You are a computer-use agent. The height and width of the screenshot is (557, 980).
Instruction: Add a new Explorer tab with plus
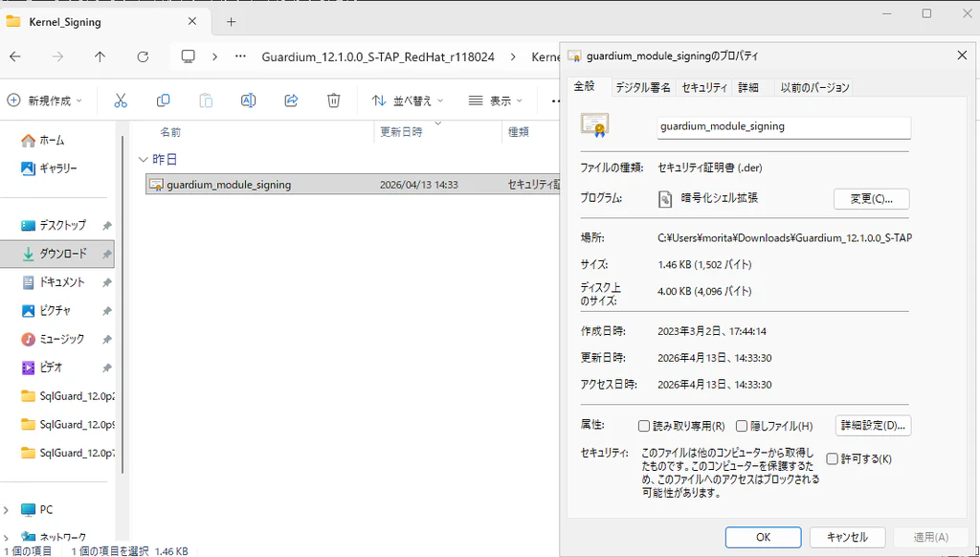pyautogui.click(x=232, y=22)
